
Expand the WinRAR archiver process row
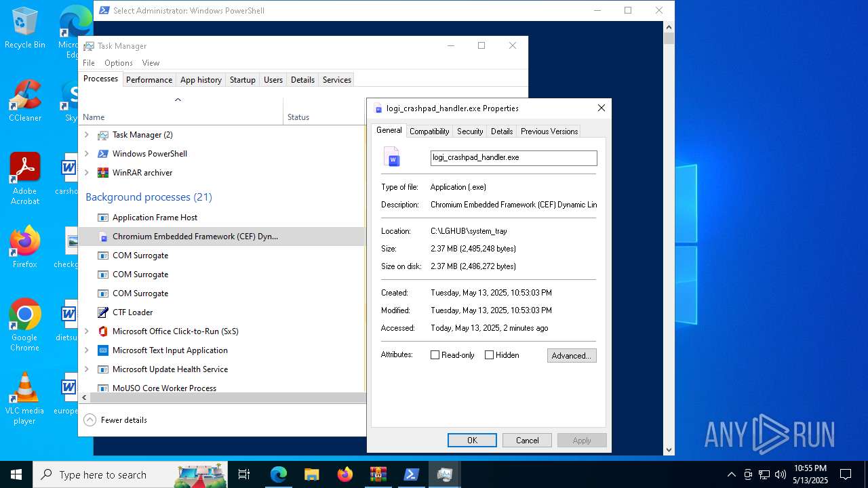click(87, 173)
